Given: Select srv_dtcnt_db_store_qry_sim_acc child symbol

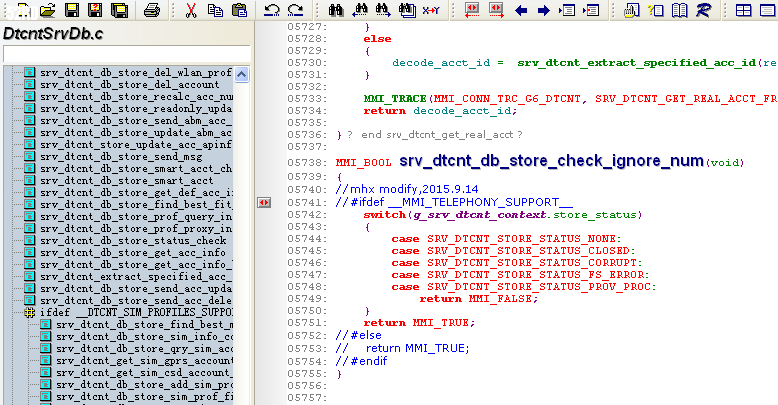Looking at the screenshot, I should pyautogui.click(x=144, y=348).
